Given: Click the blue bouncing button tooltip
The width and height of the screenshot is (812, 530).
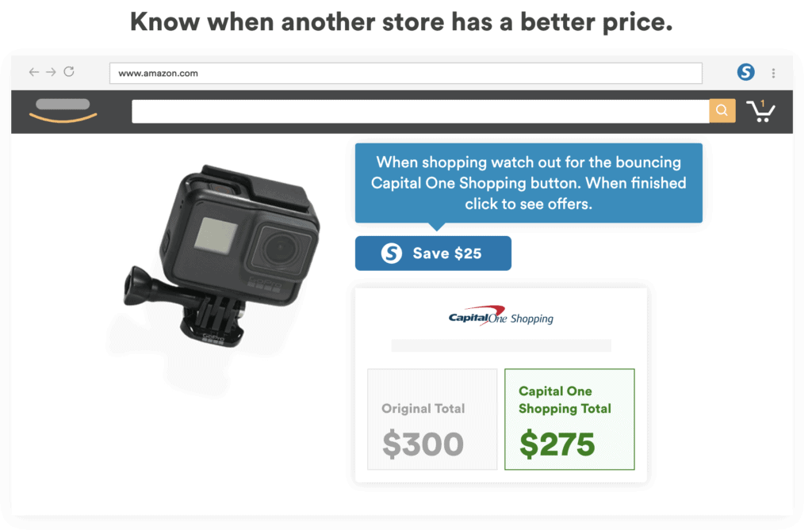Looking at the screenshot, I should click(x=528, y=183).
